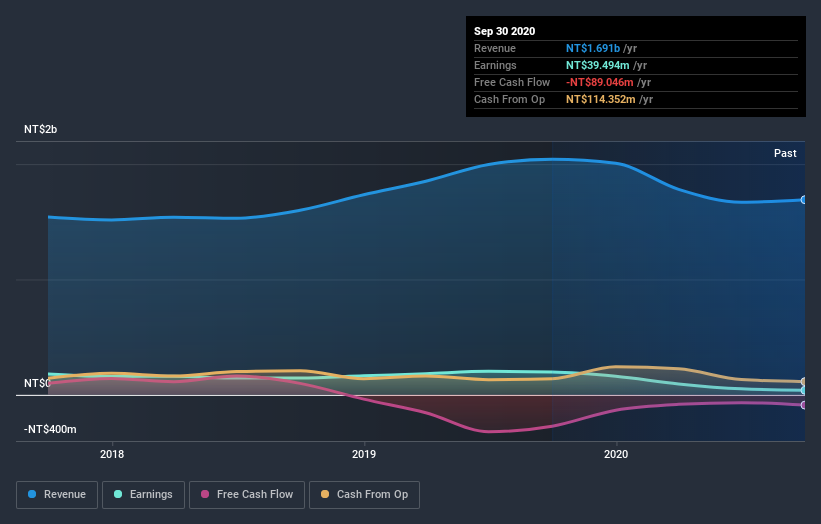Select the Revenue line endpoint marker
Image resolution: width=821 pixels, height=524 pixels.
804,200
